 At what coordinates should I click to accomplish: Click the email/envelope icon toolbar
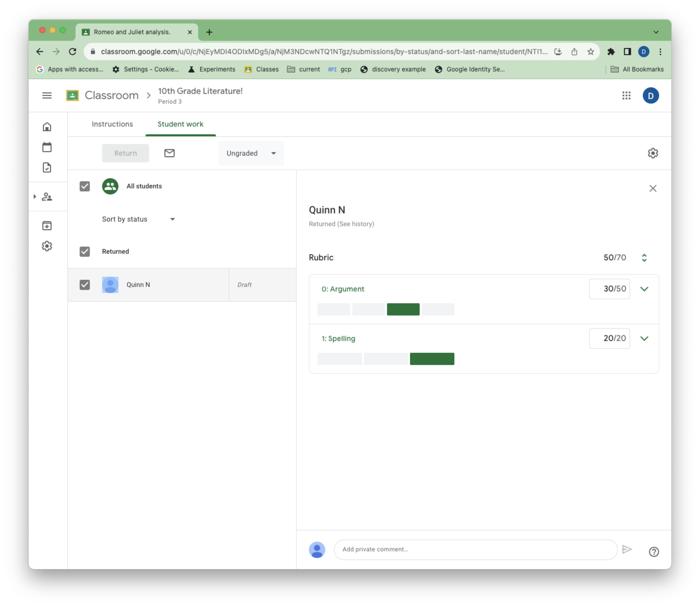tap(168, 153)
